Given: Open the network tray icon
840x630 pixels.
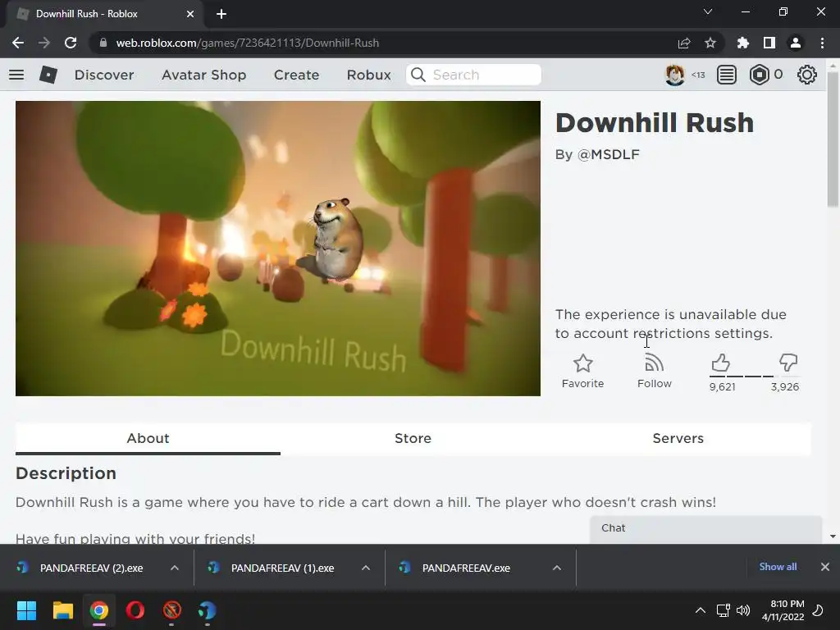Looking at the screenshot, I should [724, 610].
